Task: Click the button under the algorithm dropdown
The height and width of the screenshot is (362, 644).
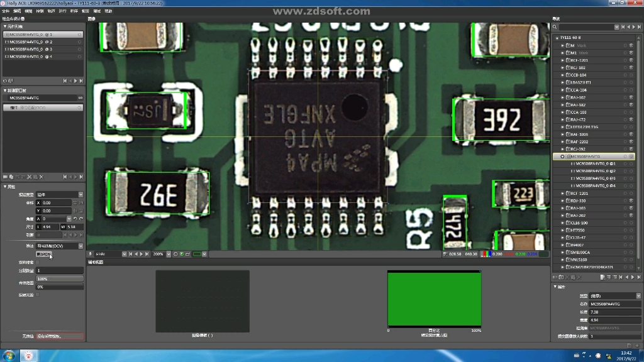Action: pyautogui.click(x=43, y=255)
